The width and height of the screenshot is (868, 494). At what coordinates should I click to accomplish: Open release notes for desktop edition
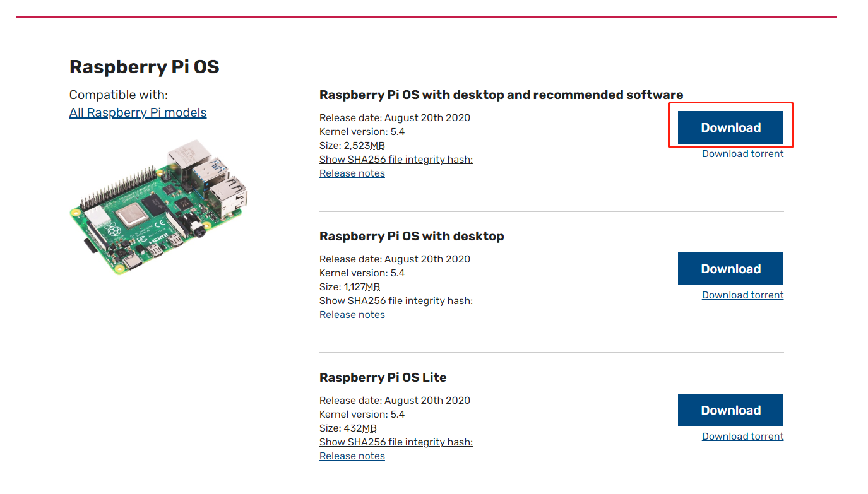click(x=352, y=315)
